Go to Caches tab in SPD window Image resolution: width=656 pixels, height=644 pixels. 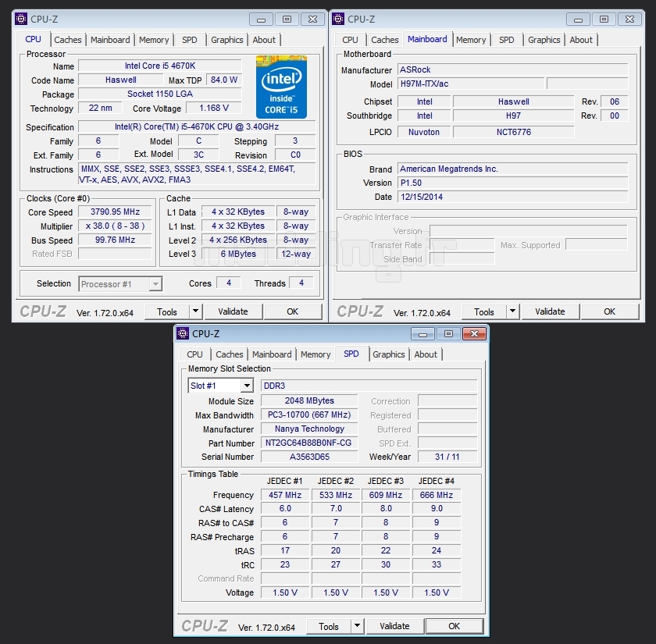tap(230, 354)
